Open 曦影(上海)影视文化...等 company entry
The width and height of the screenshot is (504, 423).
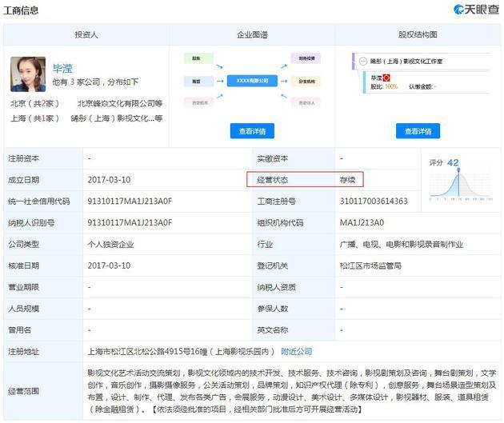tap(117, 118)
